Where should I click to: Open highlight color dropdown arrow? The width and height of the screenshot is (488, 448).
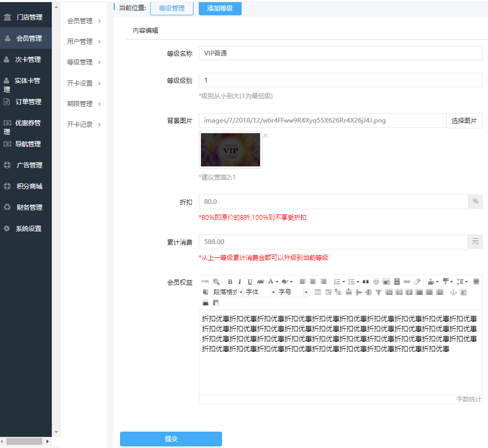coord(291,282)
